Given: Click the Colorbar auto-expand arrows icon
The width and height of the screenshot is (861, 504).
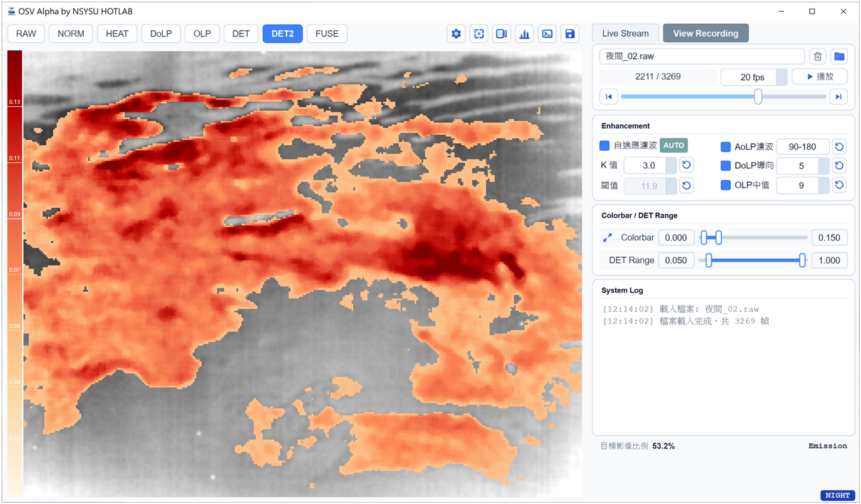Looking at the screenshot, I should pos(608,238).
